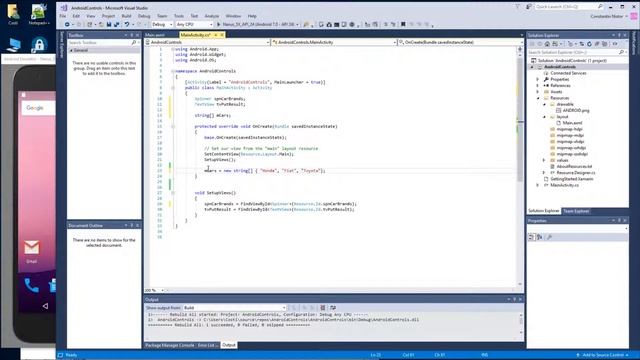Open the AndroidControls.MainActivity type dropdown
This screenshot has height=360, width=640.
(x=334, y=42)
